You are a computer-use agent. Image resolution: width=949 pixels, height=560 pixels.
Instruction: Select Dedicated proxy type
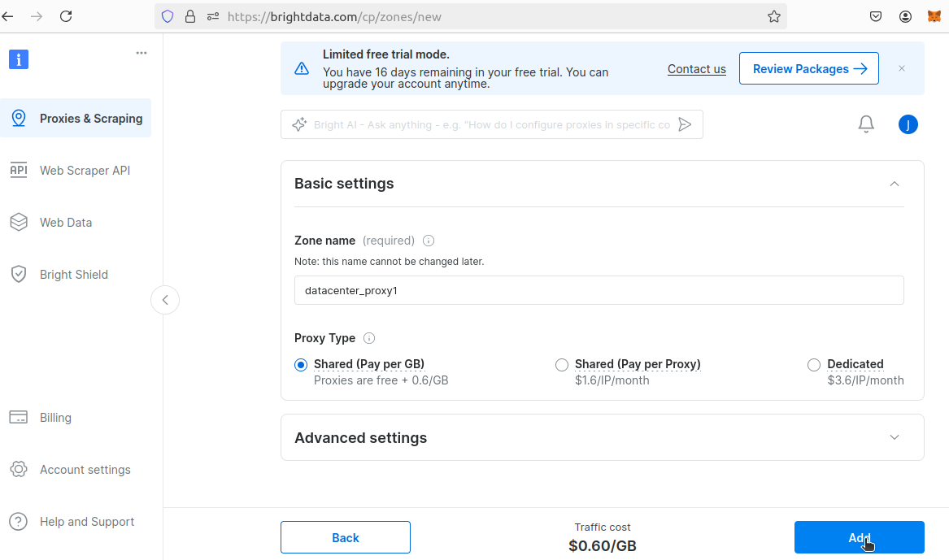click(814, 365)
